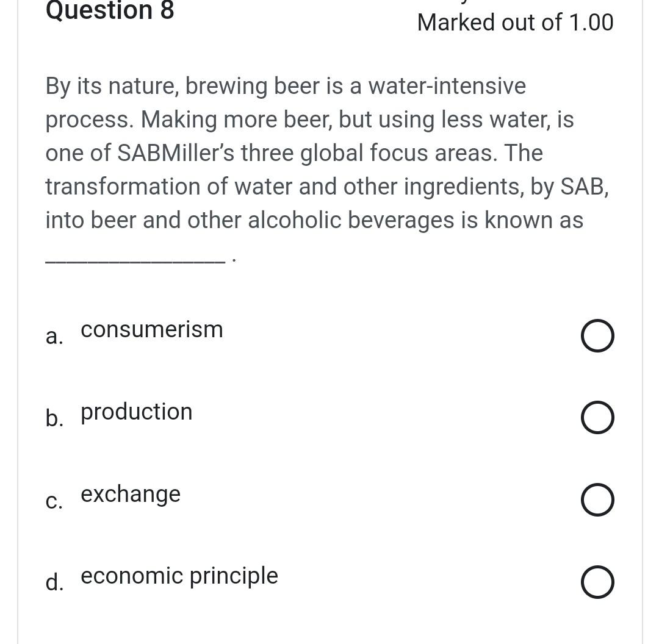Screen dimensions: 659x644
Task: Click the 'production' option text
Action: point(136,412)
